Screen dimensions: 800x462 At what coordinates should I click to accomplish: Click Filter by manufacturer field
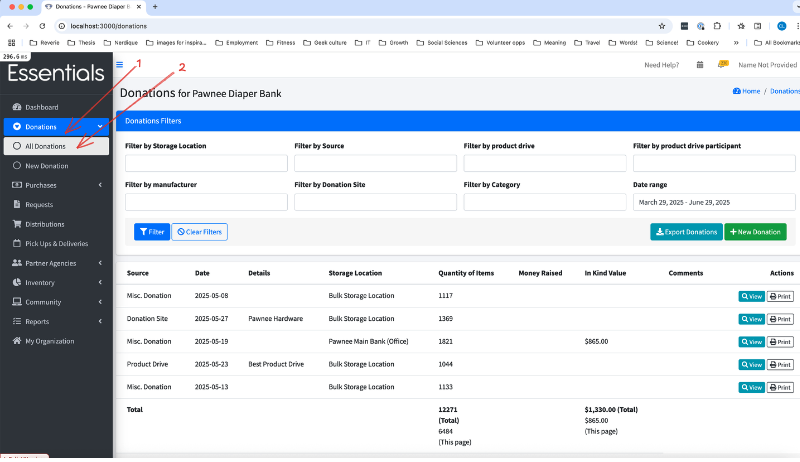[206, 202]
